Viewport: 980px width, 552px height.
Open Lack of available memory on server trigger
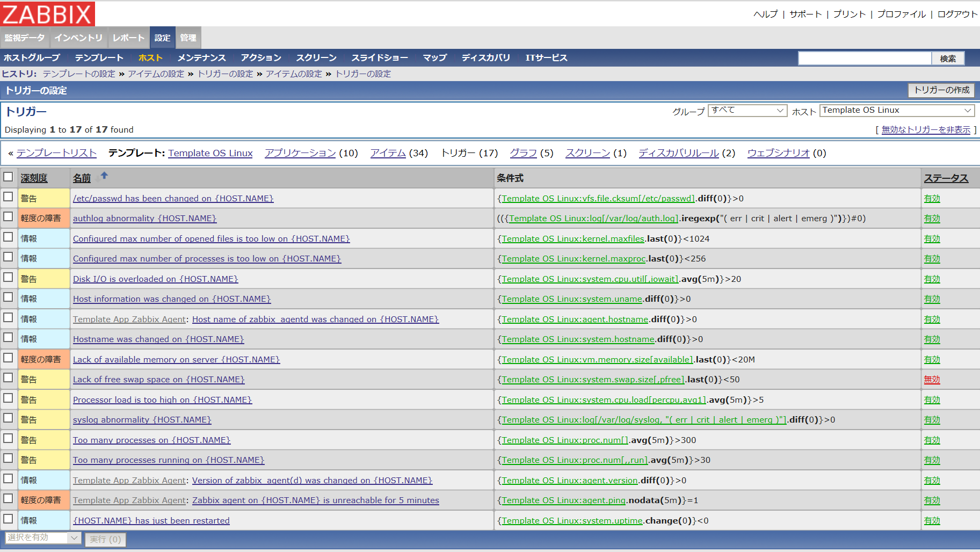[176, 360]
